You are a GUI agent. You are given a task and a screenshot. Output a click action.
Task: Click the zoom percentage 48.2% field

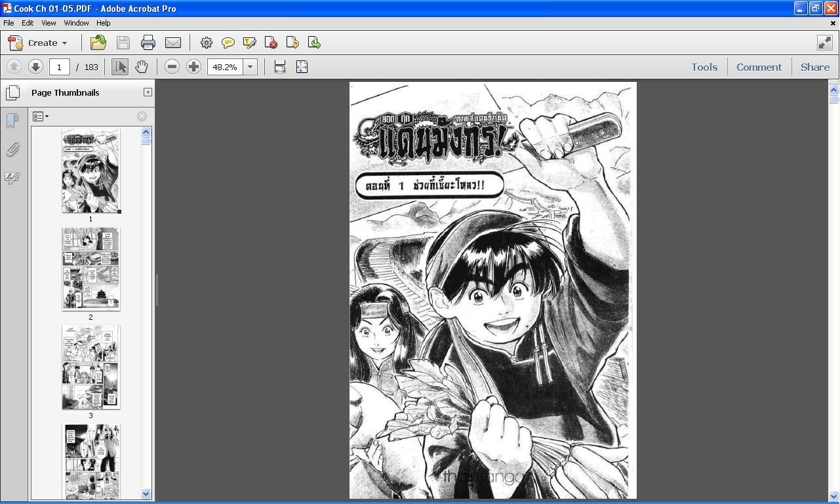tap(225, 67)
